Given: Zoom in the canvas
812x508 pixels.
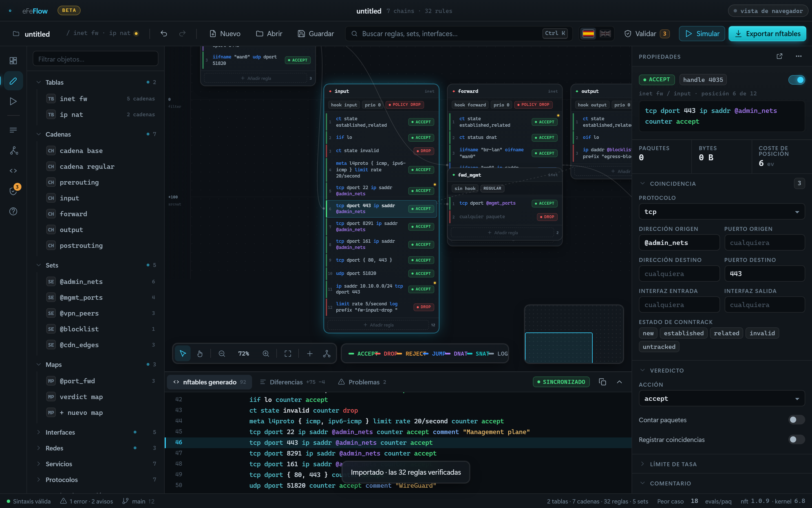Looking at the screenshot, I should coord(266,353).
